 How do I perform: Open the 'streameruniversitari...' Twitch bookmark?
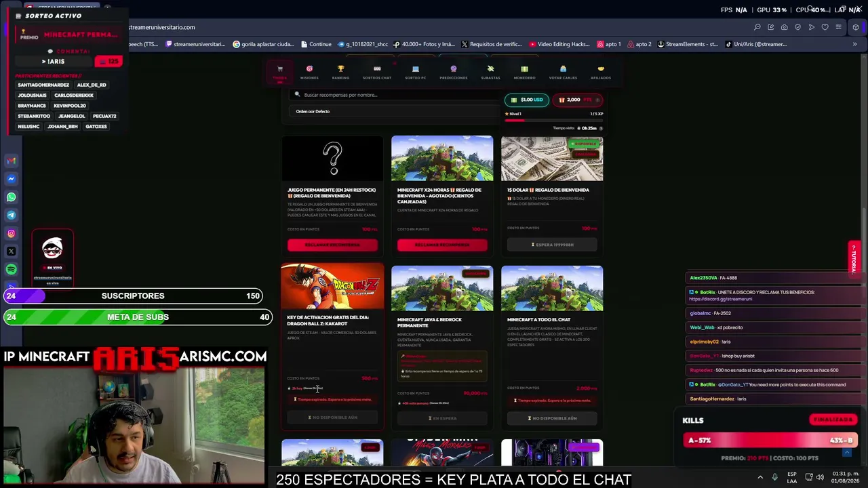pos(195,44)
